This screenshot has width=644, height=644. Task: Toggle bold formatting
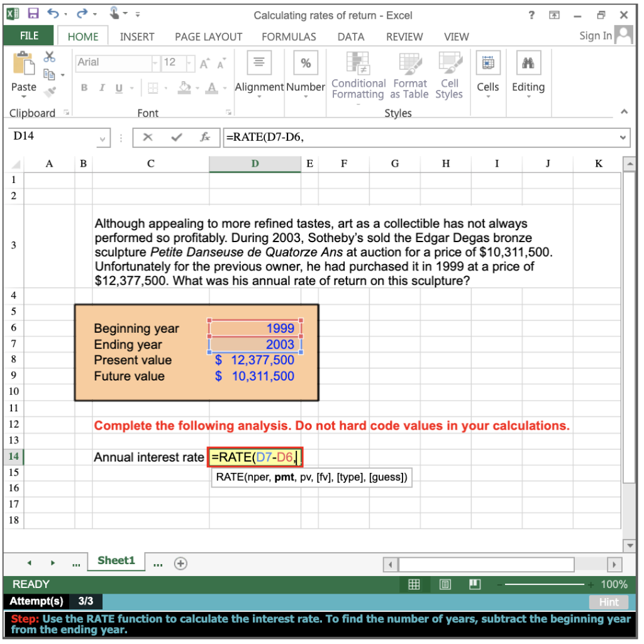click(84, 87)
